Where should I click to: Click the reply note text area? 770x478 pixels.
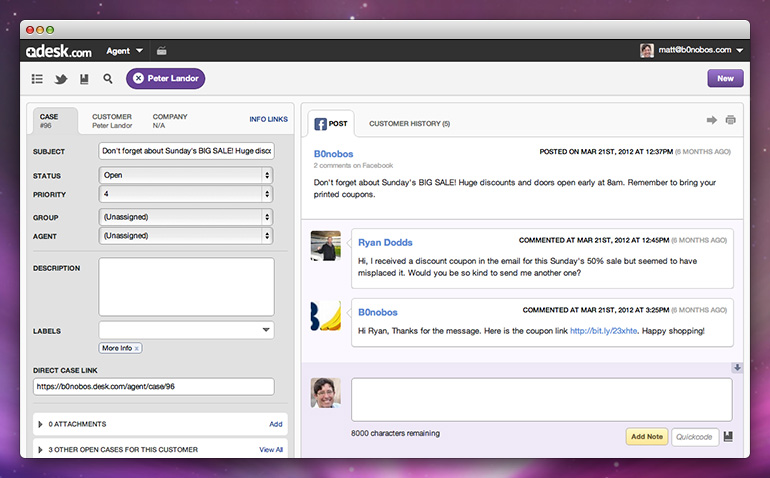pos(542,399)
